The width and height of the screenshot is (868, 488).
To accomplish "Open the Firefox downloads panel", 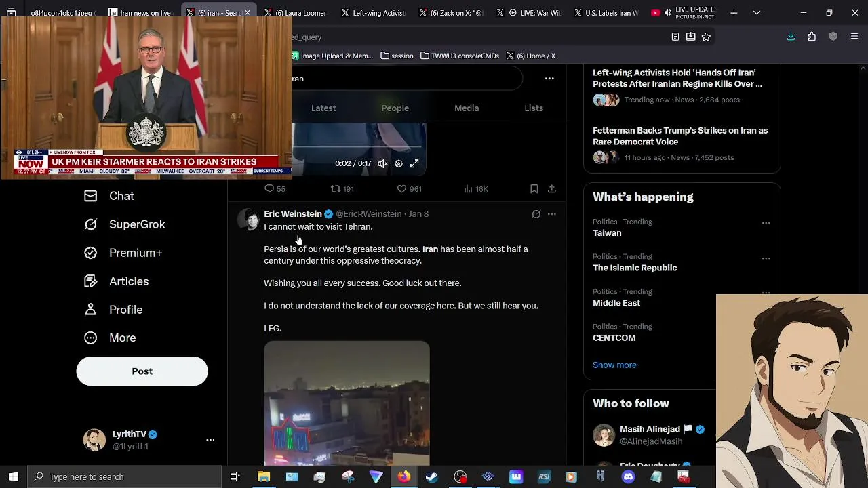I will [791, 37].
